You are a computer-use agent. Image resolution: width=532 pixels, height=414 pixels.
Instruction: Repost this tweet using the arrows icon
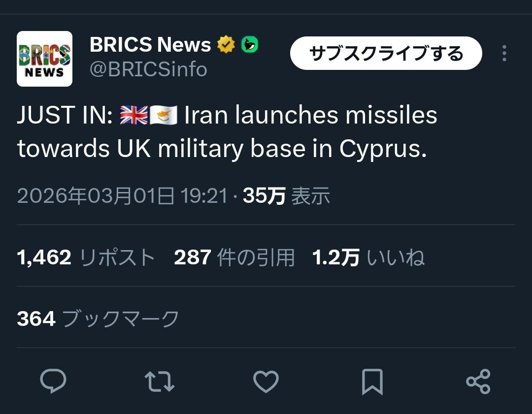[159, 382]
